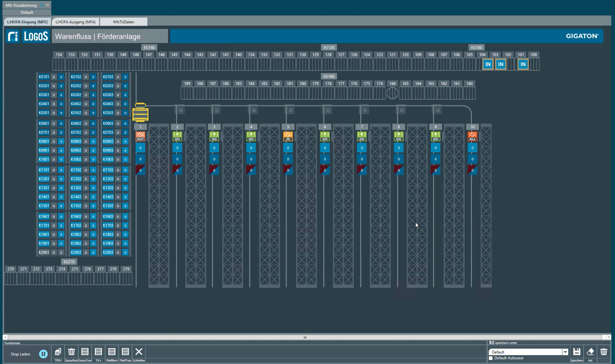This screenshot has width=615, height=364.
Task: Expand the RS speichern unter dropdown arrow
Action: click(x=565, y=352)
